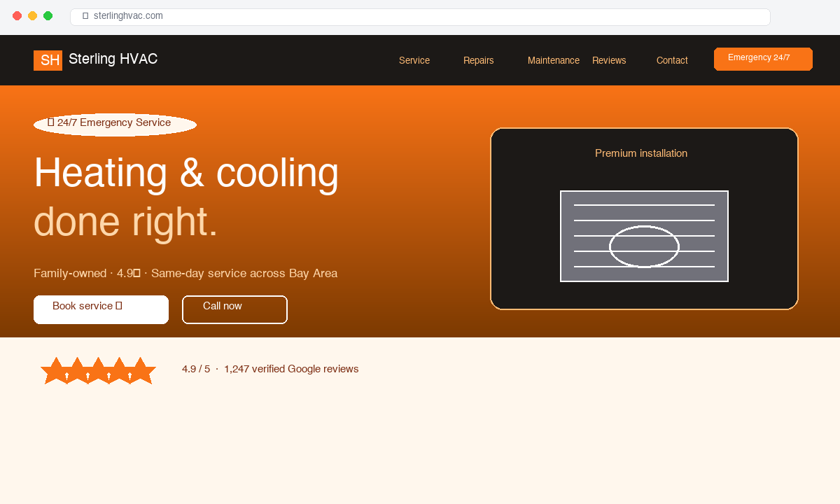Screen dimensions: 840x504
Task: Maximize window using the green button
Action: tap(48, 16)
